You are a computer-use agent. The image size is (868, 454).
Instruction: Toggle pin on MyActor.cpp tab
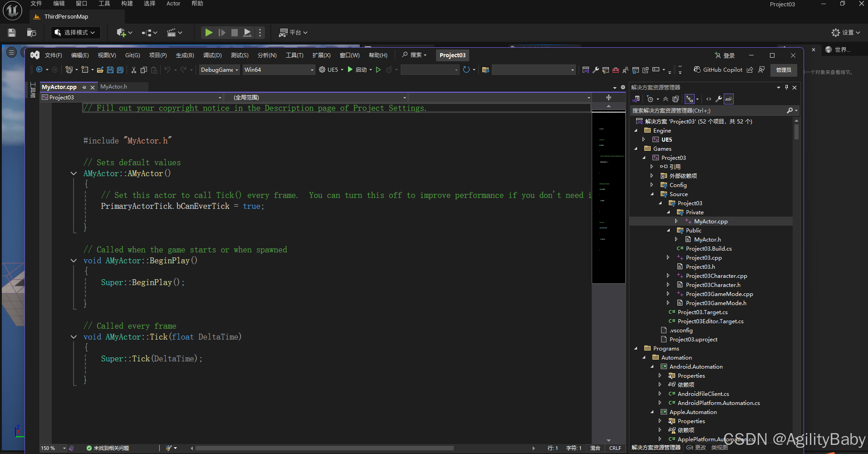pyautogui.click(x=84, y=87)
